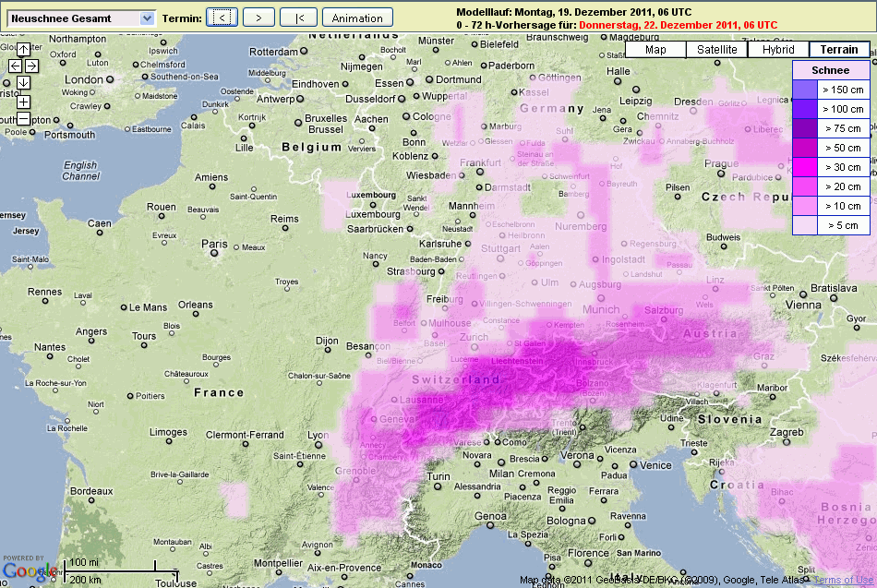This screenshot has height=588, width=877.
Task: Click the Caen city marker
Action: tap(100, 233)
